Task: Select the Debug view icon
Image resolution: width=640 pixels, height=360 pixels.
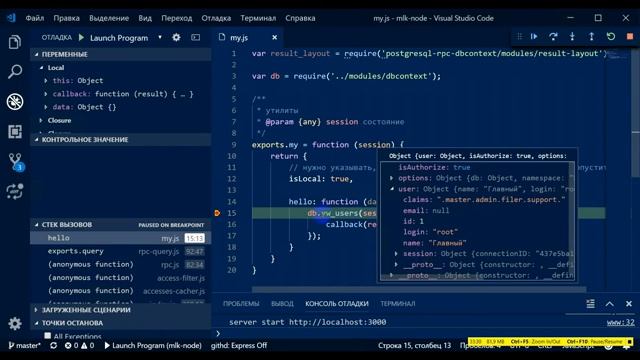Action: coord(15,102)
